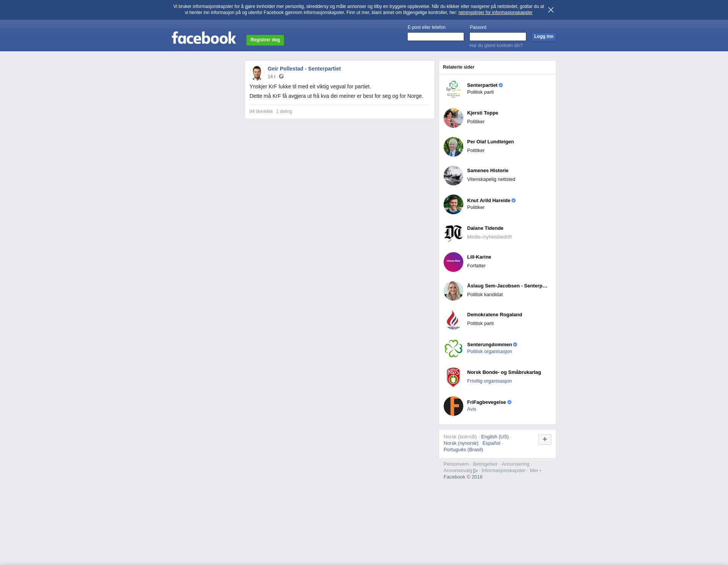Open the Senterpartiet related page name
The height and width of the screenshot is (565, 728).
482,85
